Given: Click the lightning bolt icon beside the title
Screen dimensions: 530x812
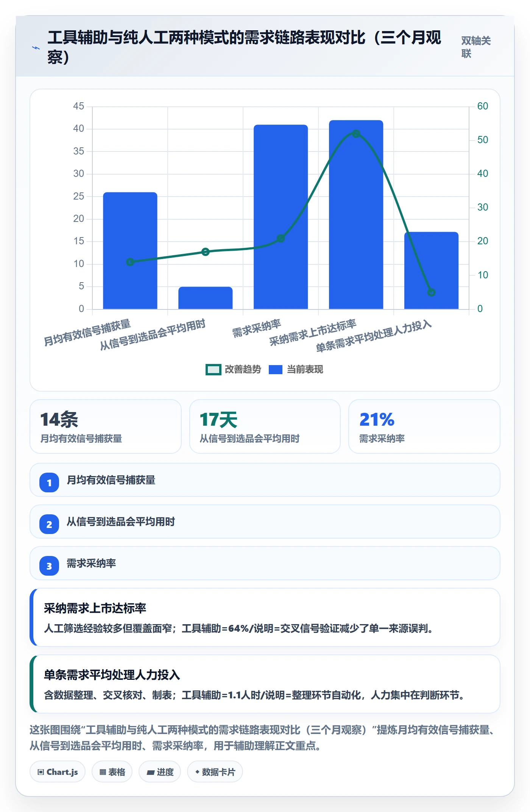Looking at the screenshot, I should (x=36, y=48).
